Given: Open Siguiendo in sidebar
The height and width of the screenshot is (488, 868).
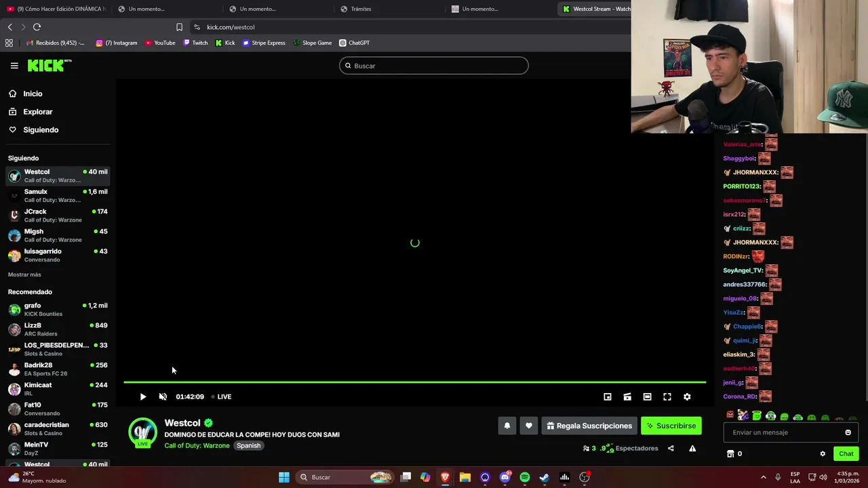Looking at the screenshot, I should tap(41, 129).
